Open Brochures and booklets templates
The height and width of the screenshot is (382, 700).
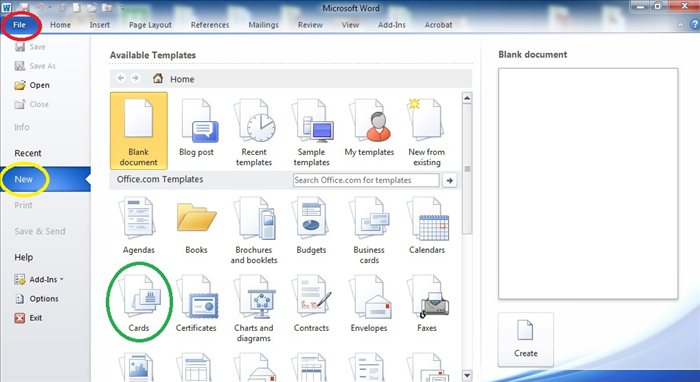pyautogui.click(x=254, y=231)
